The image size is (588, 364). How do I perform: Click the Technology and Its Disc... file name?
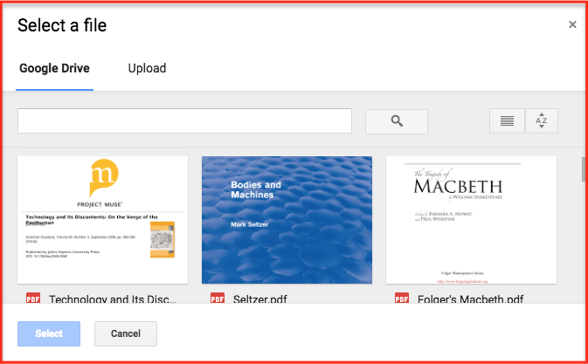click(113, 299)
